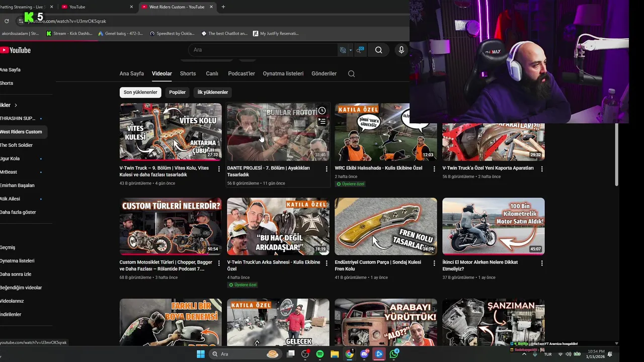Open Spotify from the taskbar
This screenshot has width=644, height=362.
[x=320, y=354]
